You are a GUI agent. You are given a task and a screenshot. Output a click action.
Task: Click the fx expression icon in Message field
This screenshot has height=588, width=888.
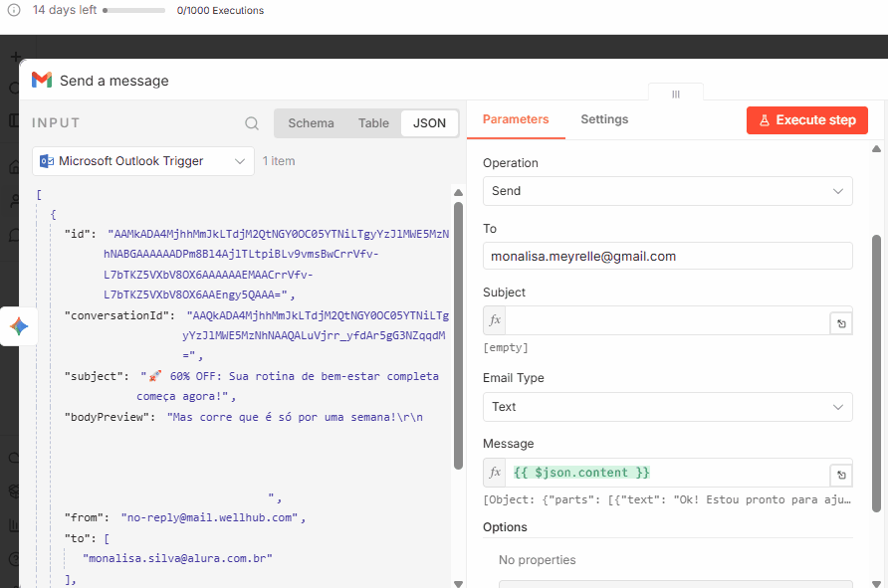pyautogui.click(x=495, y=472)
